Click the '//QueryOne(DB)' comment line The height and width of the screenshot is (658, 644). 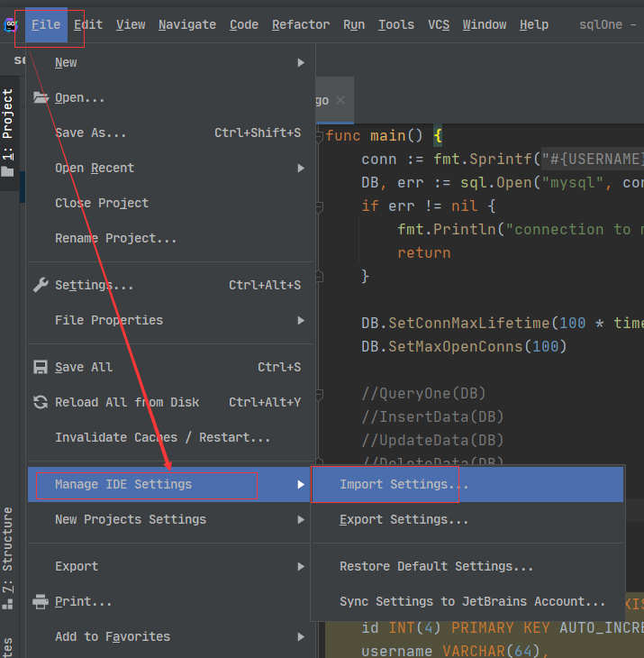[x=424, y=394]
